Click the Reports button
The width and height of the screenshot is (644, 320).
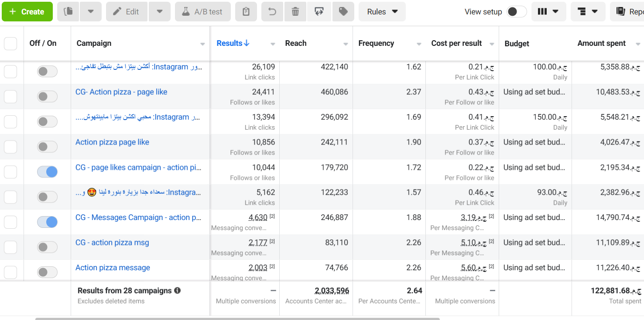click(x=628, y=12)
